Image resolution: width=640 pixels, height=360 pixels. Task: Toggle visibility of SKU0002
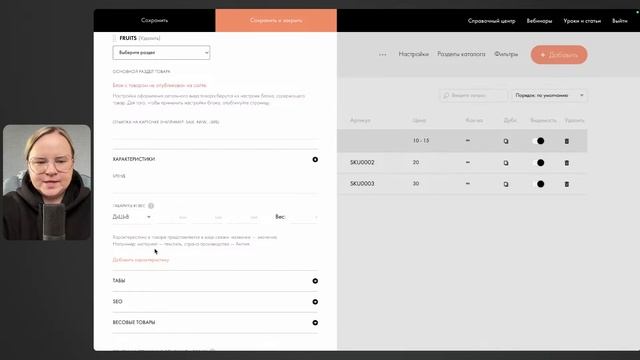(x=538, y=162)
